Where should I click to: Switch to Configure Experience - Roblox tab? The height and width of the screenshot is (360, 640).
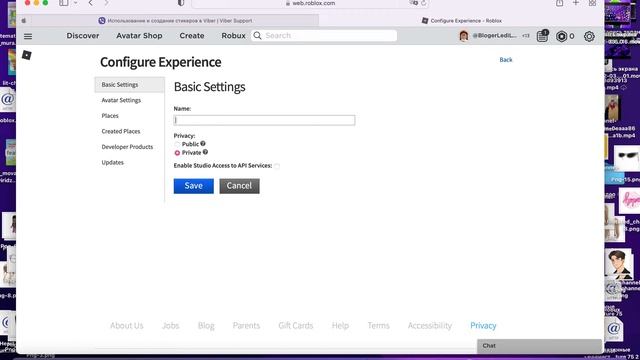click(x=462, y=20)
